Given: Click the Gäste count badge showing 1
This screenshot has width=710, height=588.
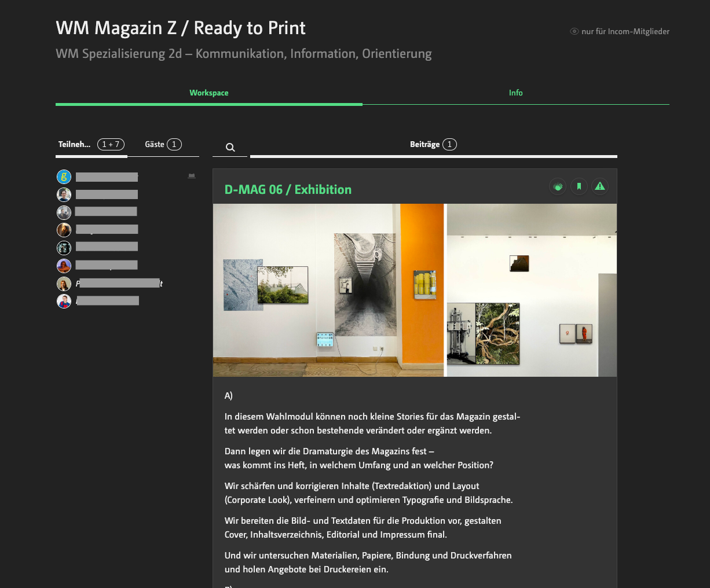Looking at the screenshot, I should coord(174,145).
